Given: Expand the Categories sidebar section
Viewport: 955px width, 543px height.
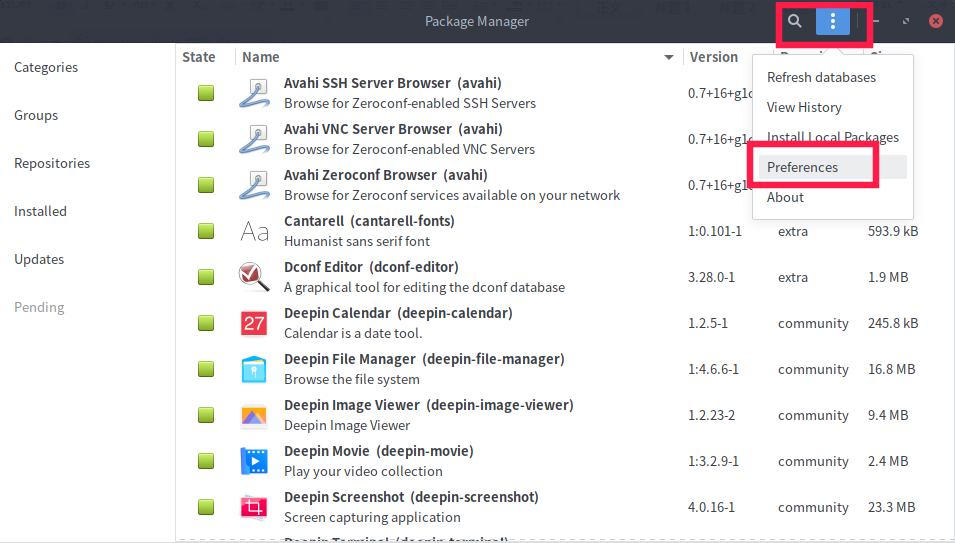Looking at the screenshot, I should [x=46, y=68].
